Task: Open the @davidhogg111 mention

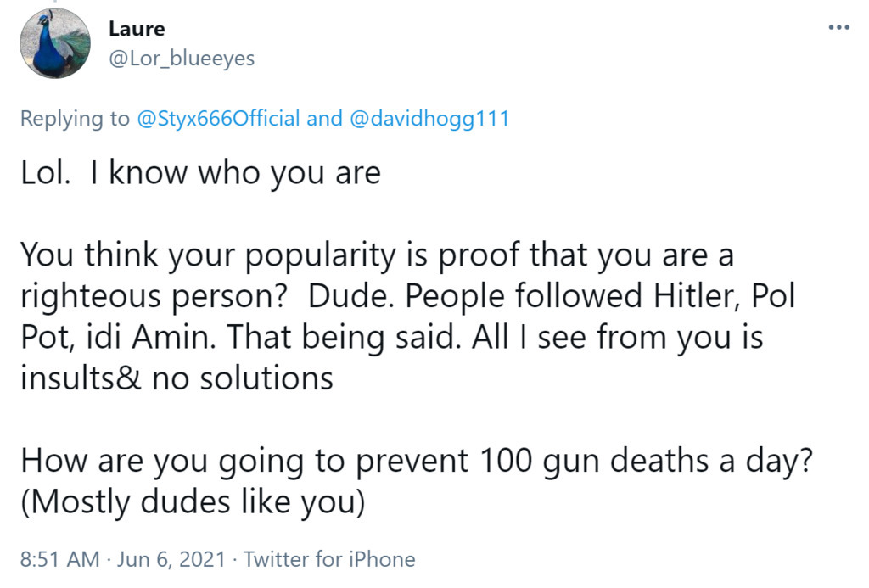Action: (x=429, y=118)
